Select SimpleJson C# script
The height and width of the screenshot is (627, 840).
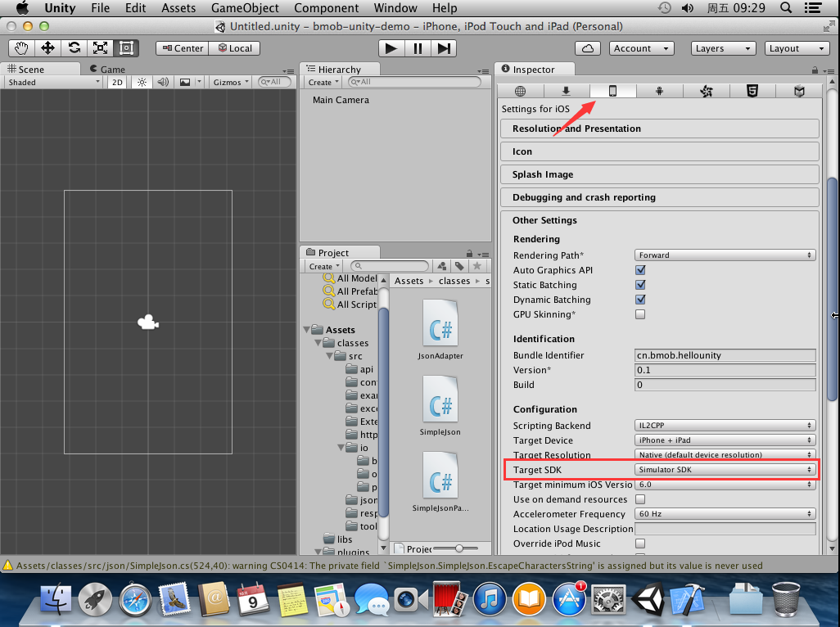click(440, 405)
